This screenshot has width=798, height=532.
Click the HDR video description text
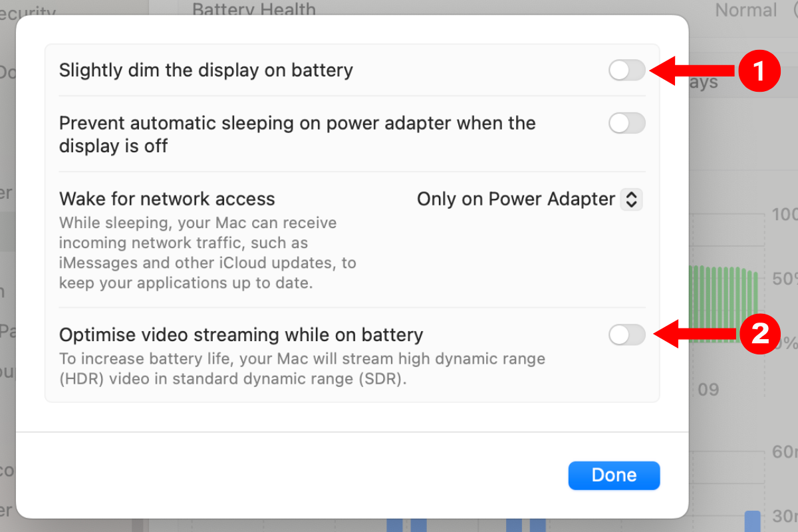(302, 370)
